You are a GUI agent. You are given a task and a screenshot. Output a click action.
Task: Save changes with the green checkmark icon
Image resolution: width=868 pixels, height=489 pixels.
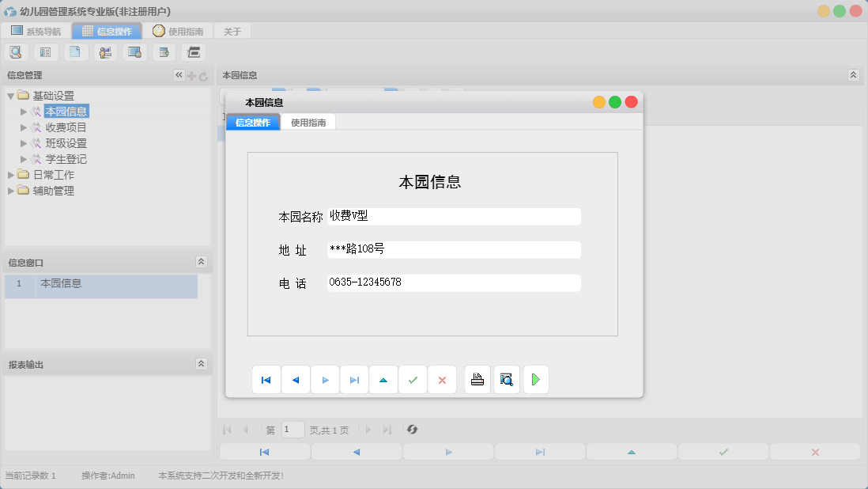tap(413, 379)
